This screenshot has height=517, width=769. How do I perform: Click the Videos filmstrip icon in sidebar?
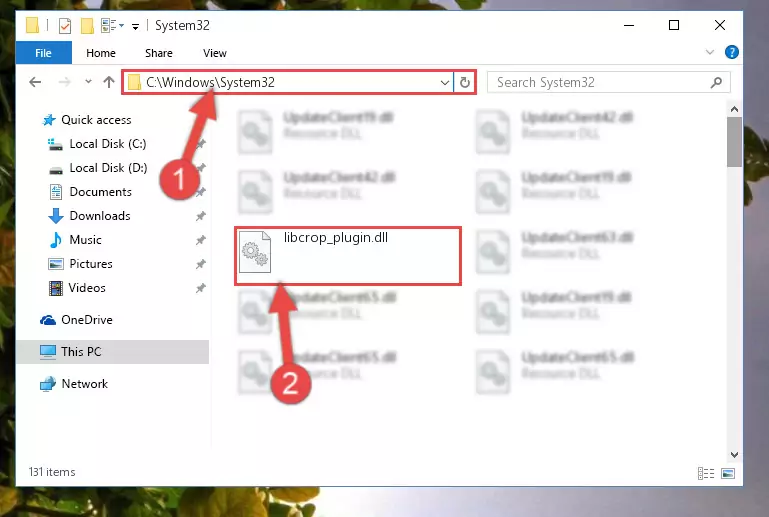[55, 288]
